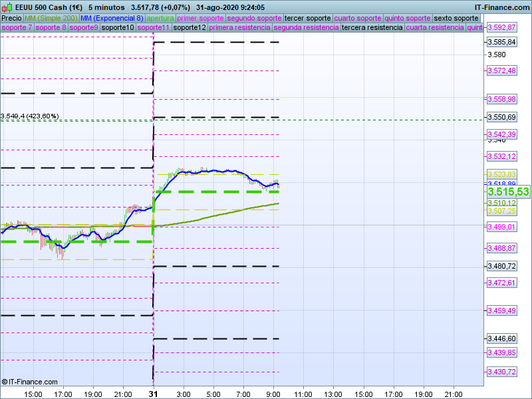Click the tercer soporte legend label
Image resolution: width=532 pixels, height=399 pixels.
pos(307,18)
